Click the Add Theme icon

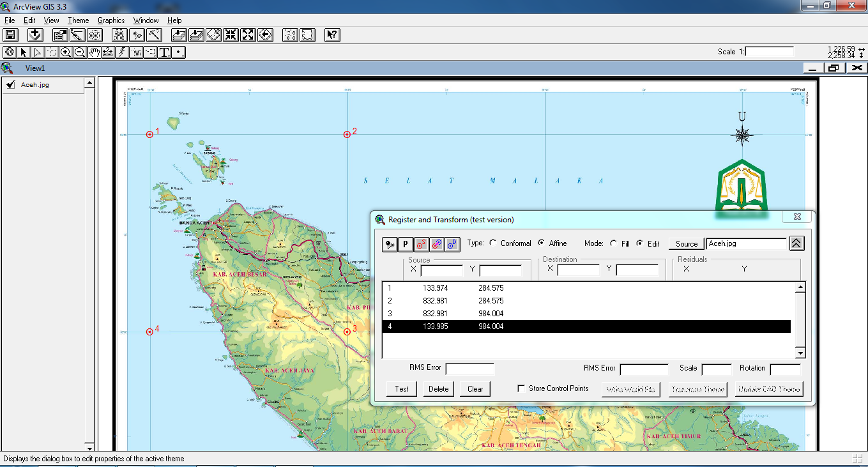[x=35, y=34]
